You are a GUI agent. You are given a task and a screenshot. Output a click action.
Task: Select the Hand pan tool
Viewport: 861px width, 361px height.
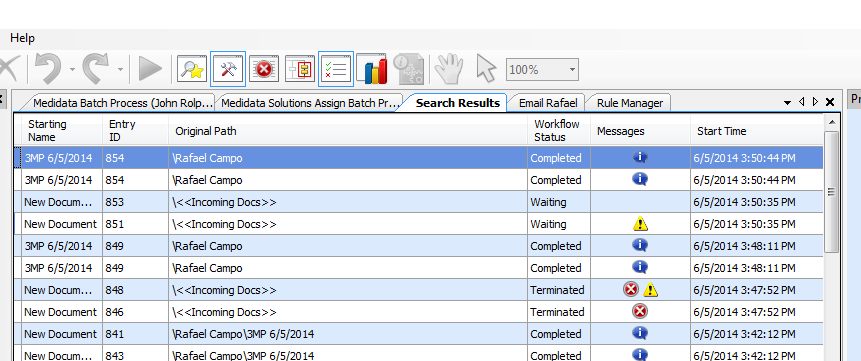point(449,69)
